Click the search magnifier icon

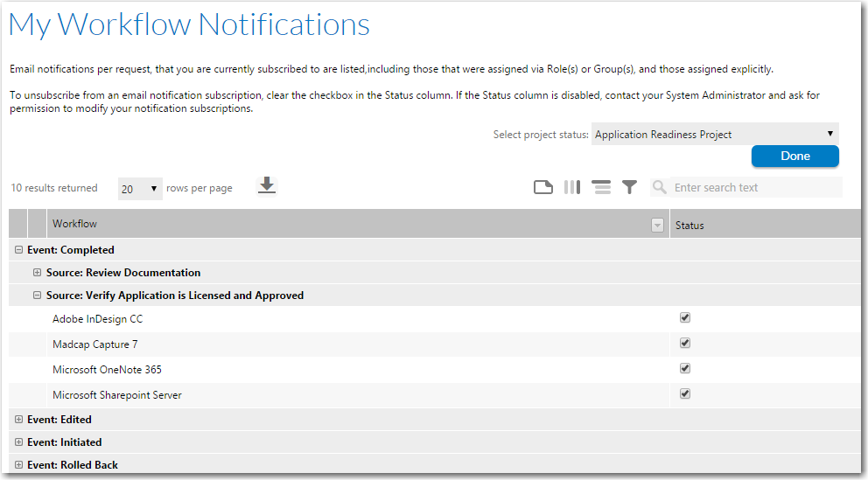tap(660, 187)
